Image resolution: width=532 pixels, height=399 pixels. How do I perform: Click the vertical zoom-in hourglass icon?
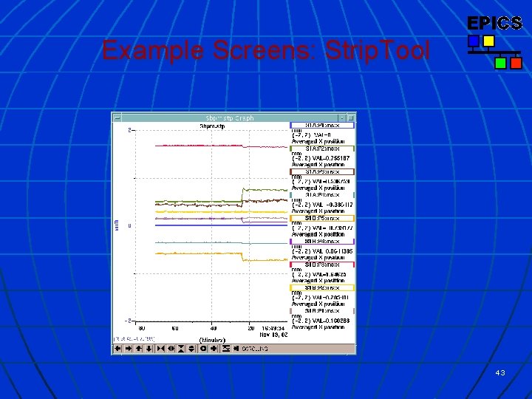[181, 349]
